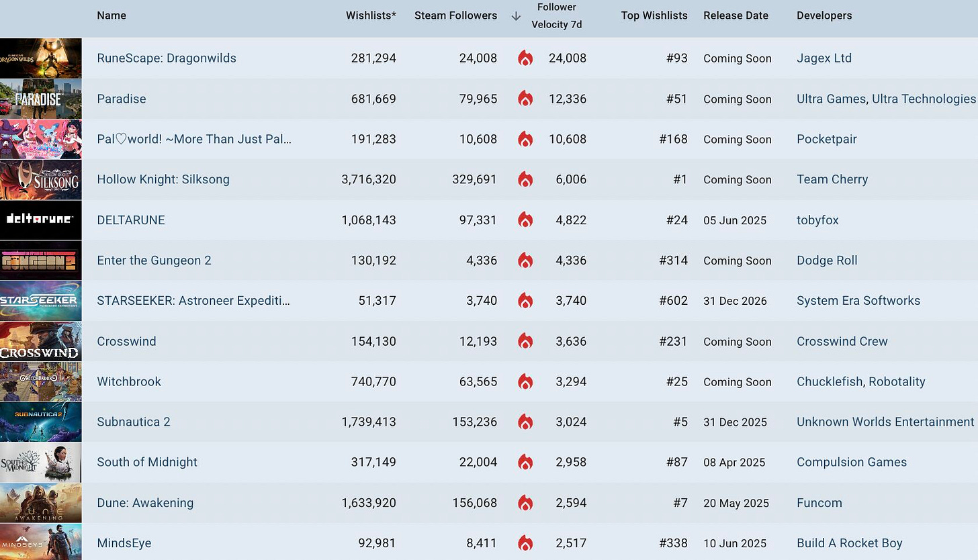Open developer Robotality link
The image size is (978, 560).
[x=897, y=381]
